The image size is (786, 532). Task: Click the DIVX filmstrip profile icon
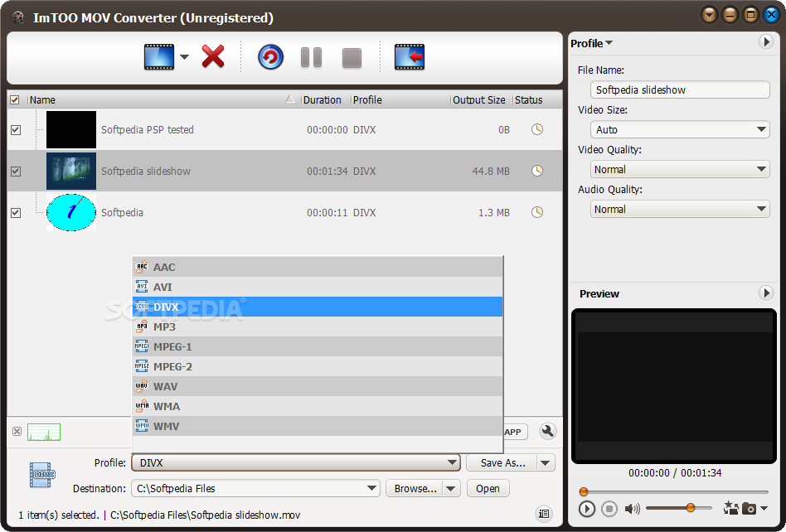(x=42, y=475)
